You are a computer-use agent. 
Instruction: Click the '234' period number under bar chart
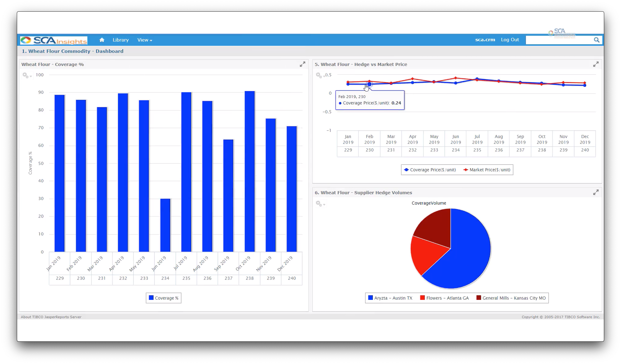coord(165,278)
